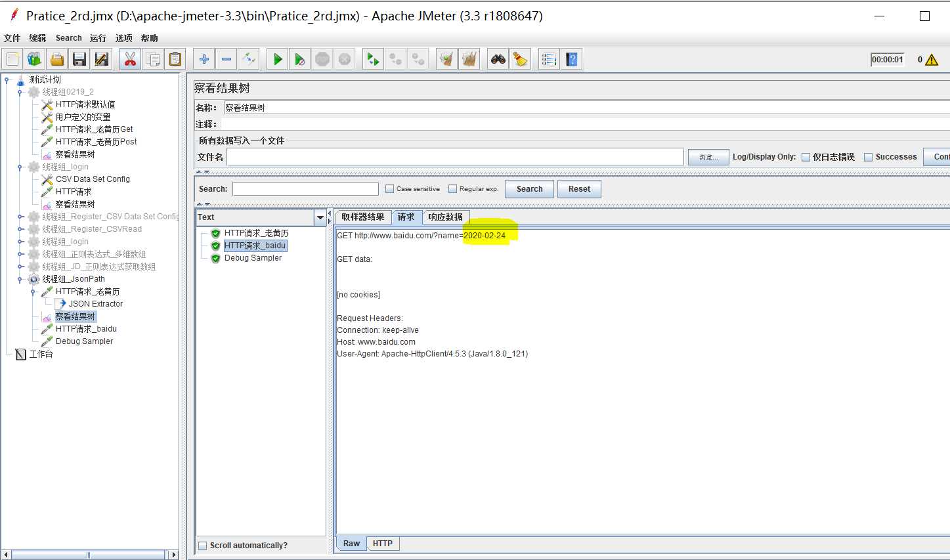Image resolution: width=950 pixels, height=560 pixels.
Task: Enable the Case sensitive checkbox
Action: point(389,189)
